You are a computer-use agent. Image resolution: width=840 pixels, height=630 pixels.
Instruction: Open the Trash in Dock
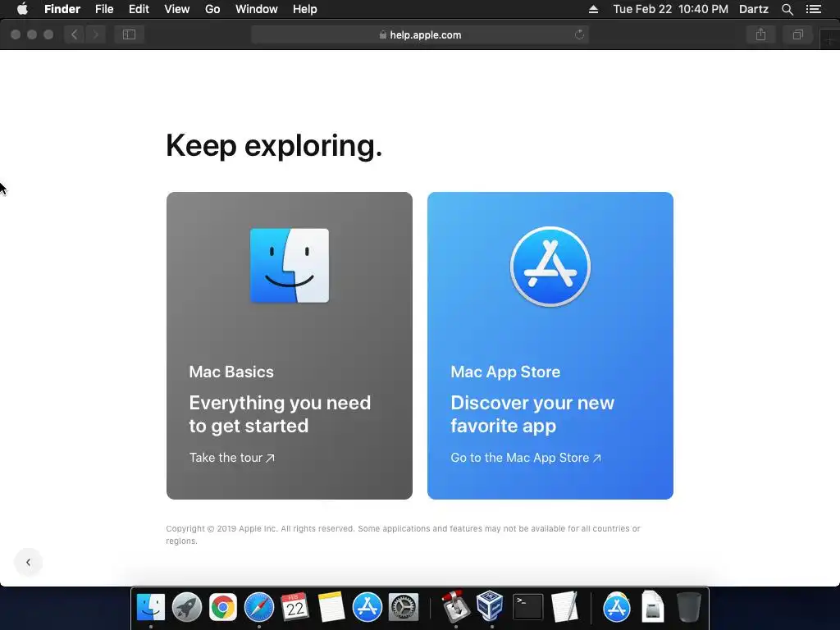(688, 608)
